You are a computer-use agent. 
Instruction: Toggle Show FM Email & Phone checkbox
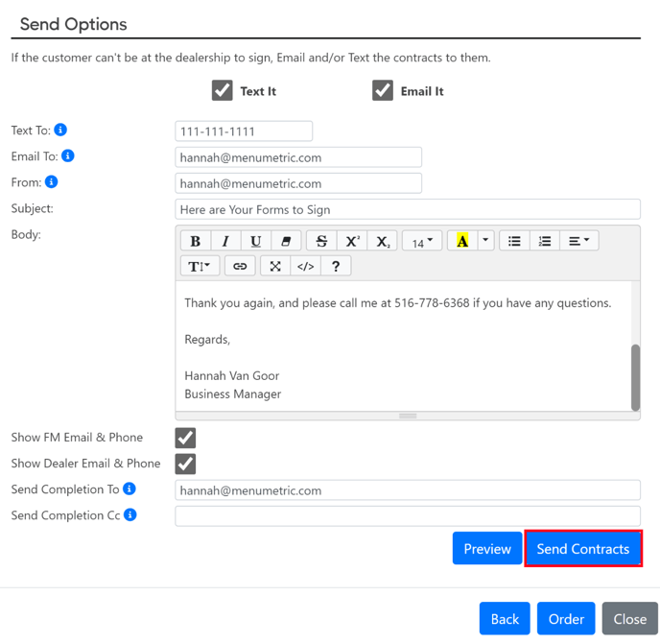click(186, 438)
